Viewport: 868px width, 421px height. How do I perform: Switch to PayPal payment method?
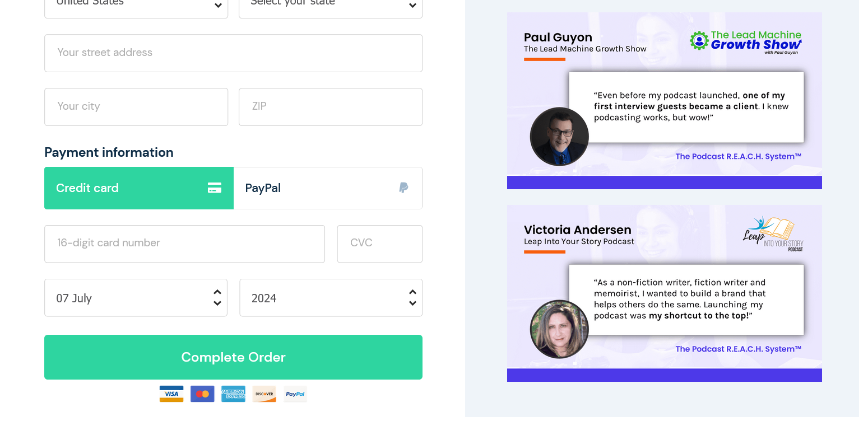click(328, 188)
